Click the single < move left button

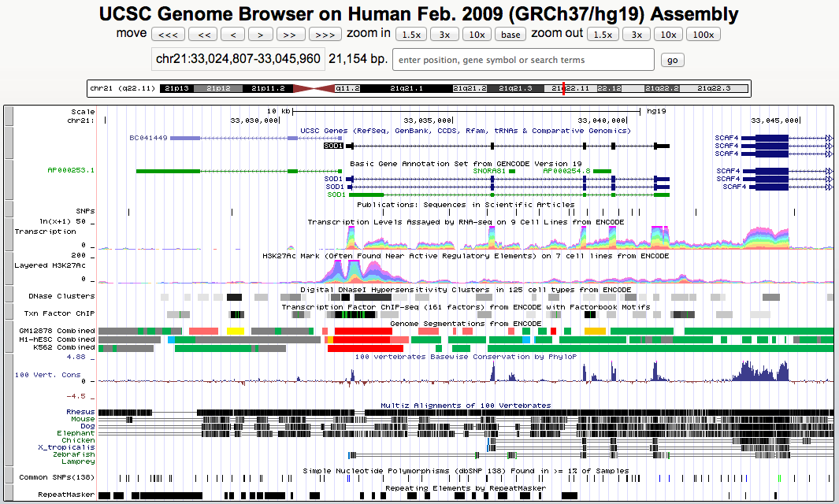[233, 35]
